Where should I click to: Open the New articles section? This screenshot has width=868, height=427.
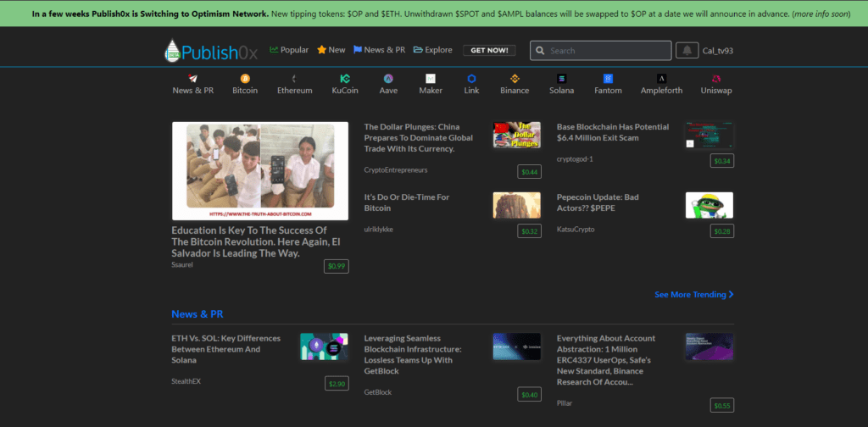331,50
